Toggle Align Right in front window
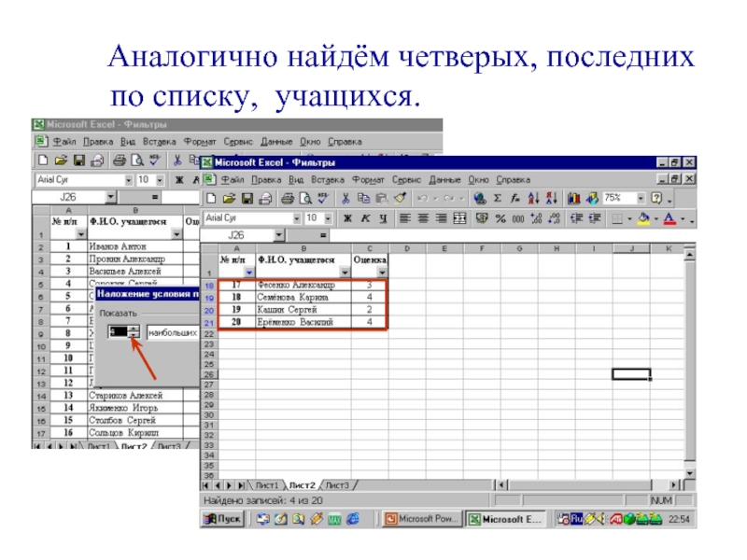Screen dimensions: 747x560 click(x=442, y=218)
